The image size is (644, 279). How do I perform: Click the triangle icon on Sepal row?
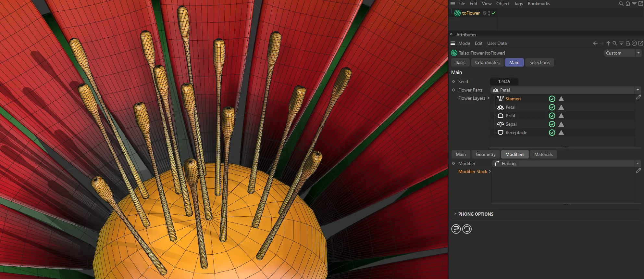(561, 124)
